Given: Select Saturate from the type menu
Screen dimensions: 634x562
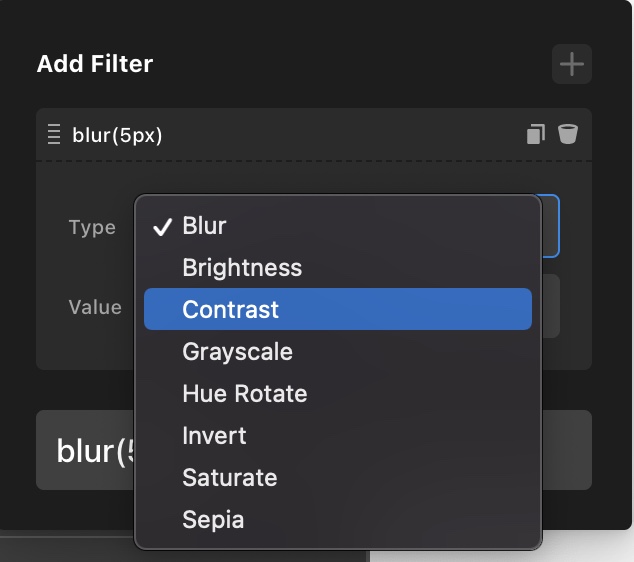Looking at the screenshot, I should 230,478.
